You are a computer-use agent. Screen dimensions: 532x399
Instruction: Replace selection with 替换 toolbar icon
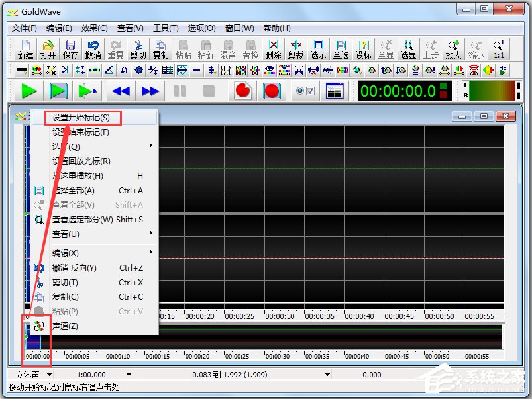click(x=250, y=50)
